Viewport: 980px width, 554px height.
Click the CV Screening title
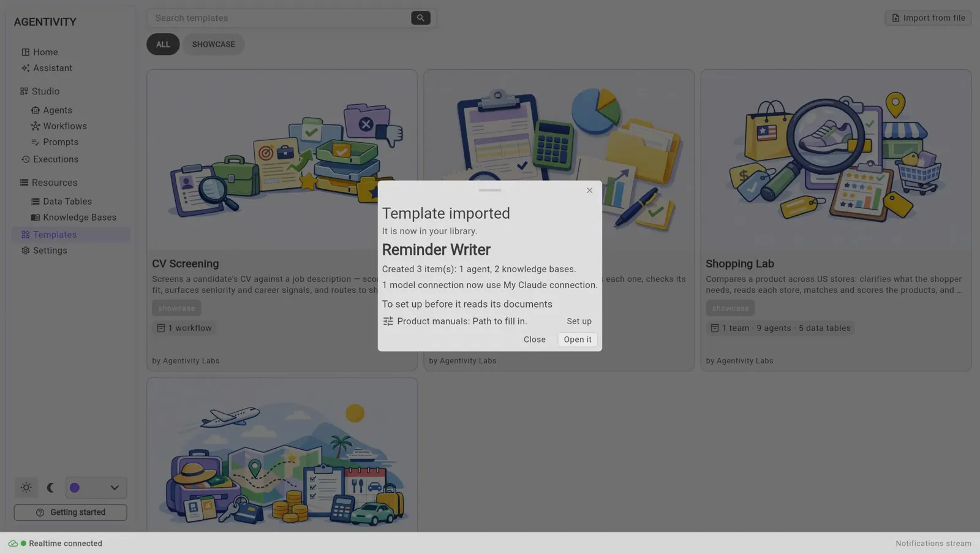[185, 264]
